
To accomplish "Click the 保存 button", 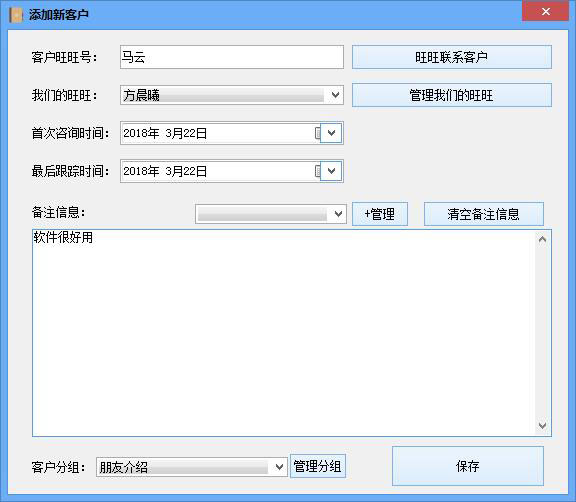I will (x=468, y=466).
